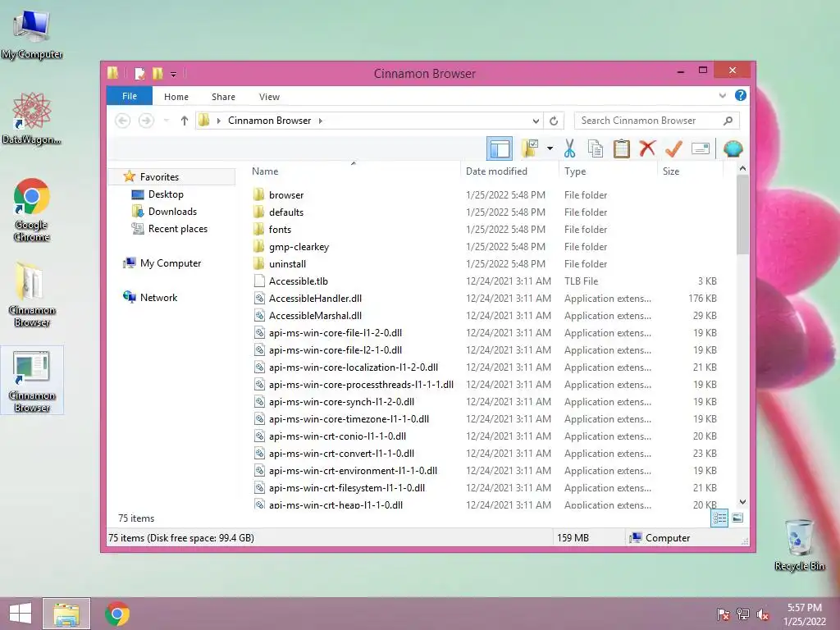Viewport: 840px width, 630px height.
Task: Toggle the navigation pane layout button
Action: click(x=500, y=149)
